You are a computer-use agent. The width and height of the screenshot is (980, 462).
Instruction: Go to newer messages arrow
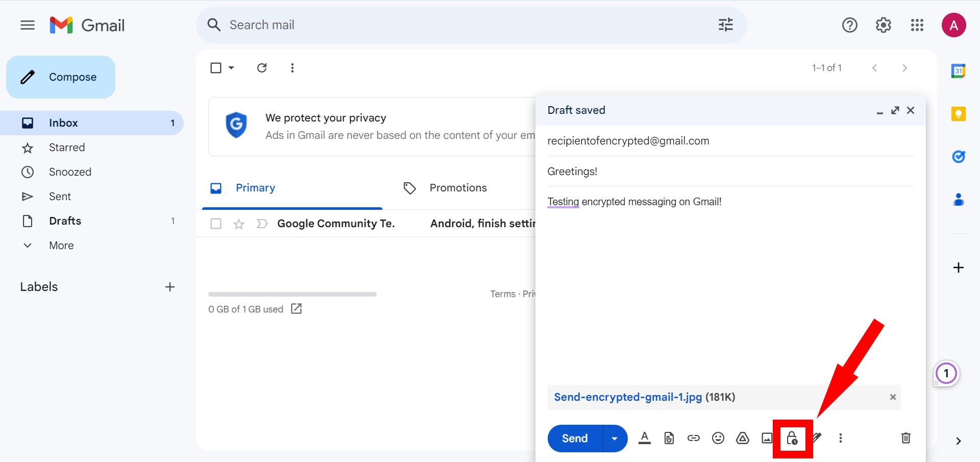[x=874, y=68]
